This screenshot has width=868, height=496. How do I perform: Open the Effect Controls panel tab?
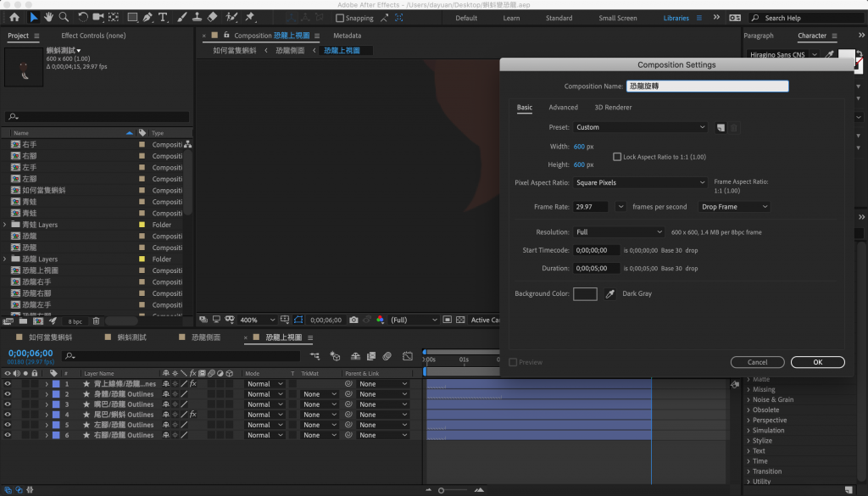pyautogui.click(x=93, y=36)
